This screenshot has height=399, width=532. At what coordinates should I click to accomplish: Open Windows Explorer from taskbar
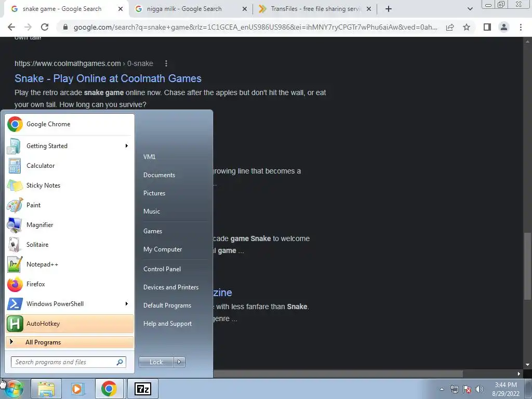(46, 389)
